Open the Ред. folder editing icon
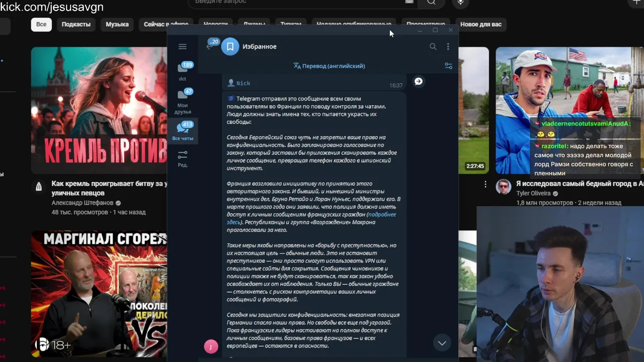This screenshot has height=362, width=644. coord(183,158)
